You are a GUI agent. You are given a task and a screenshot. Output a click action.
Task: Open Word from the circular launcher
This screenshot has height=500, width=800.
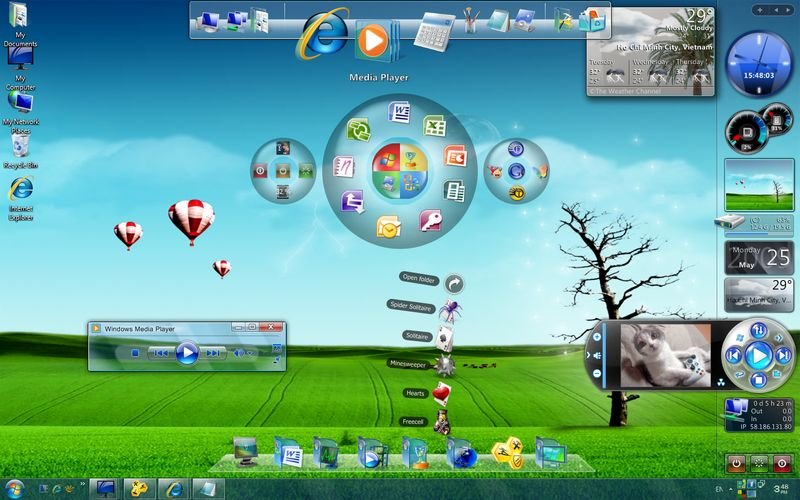click(402, 112)
